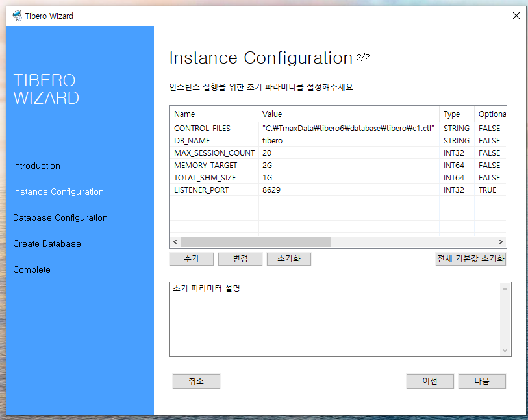Select the LISTENER_PORT parameter row
The width and height of the screenshot is (528, 420).
point(338,190)
